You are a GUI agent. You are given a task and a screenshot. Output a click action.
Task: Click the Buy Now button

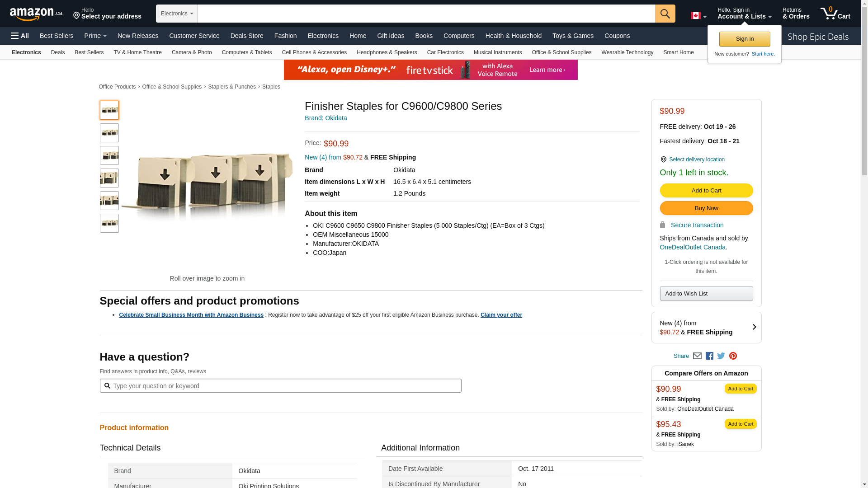(706, 208)
